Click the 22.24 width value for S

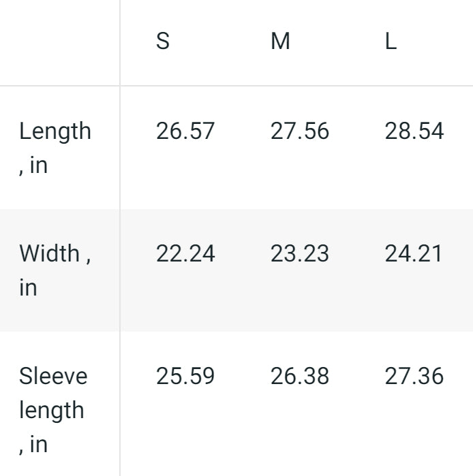click(x=185, y=253)
